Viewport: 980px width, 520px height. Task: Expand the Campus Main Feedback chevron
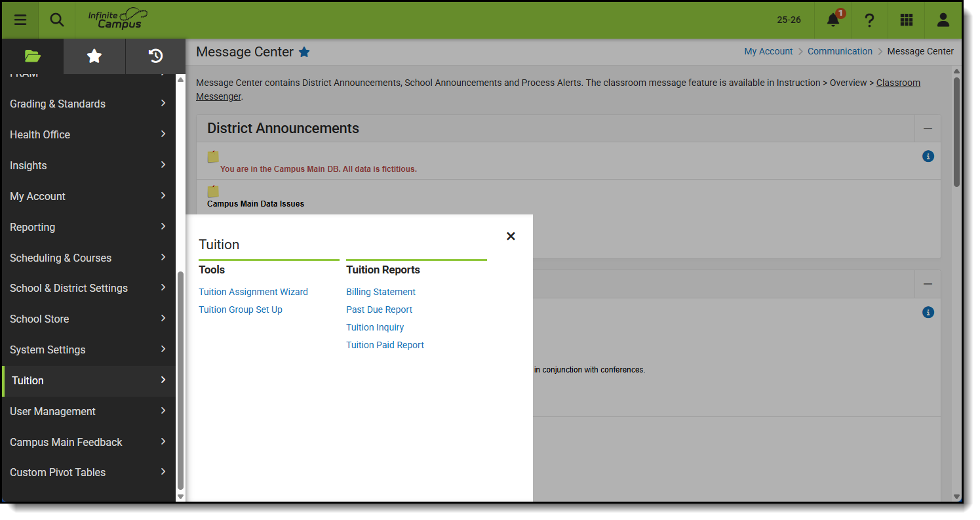click(163, 441)
